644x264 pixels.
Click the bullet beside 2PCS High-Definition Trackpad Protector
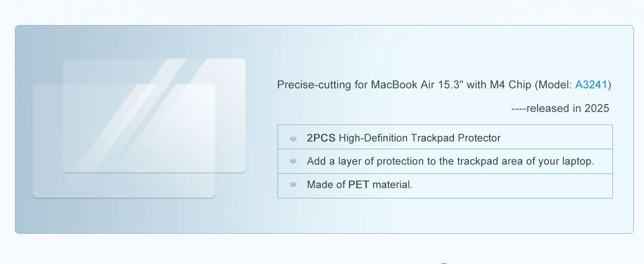tap(293, 139)
